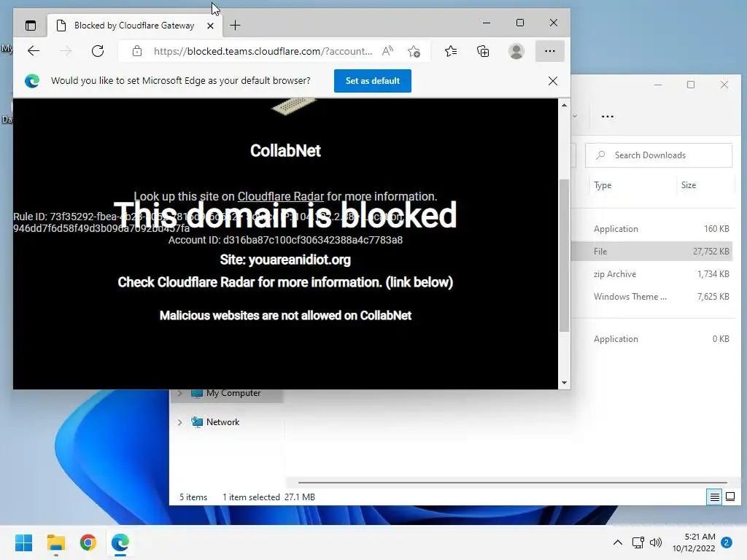Open the Windows Start menu
Screen dimensions: 747x560
pos(24,542)
